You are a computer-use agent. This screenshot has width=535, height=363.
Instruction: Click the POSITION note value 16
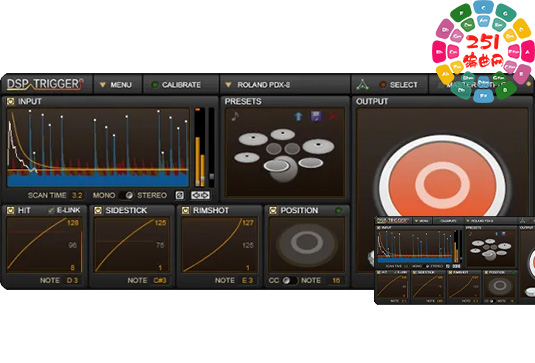[x=336, y=280]
